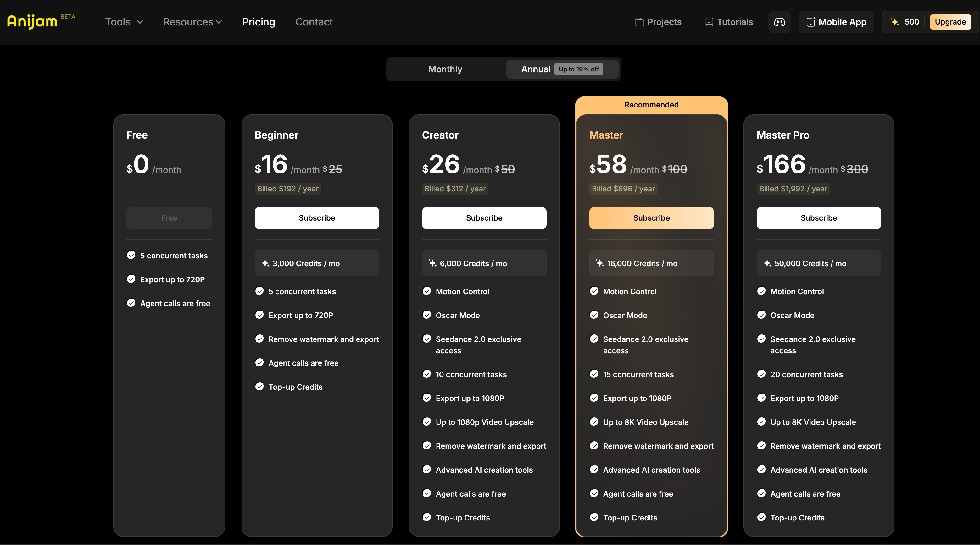Click the $58 Master price
Image resolution: width=980 pixels, height=545 pixels.
pos(608,165)
